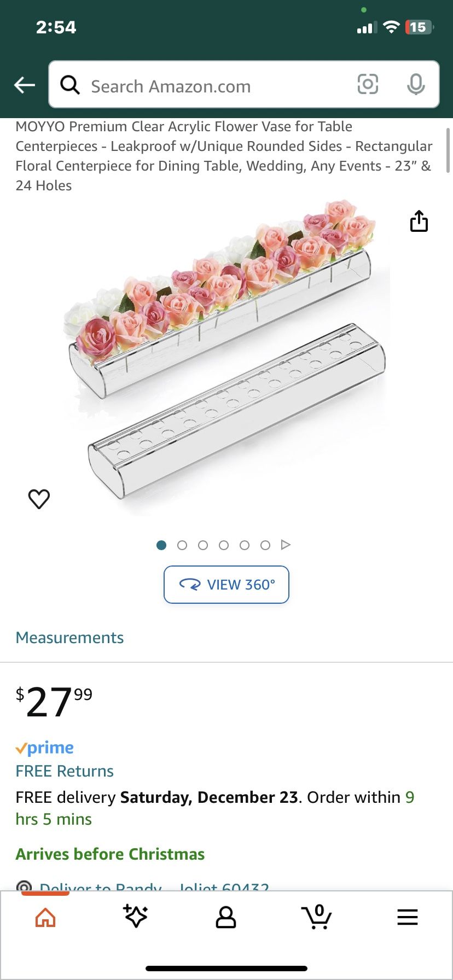Viewport: 453px width, 980px height.
Task: Tap the FREE Returns link
Action: (65, 771)
